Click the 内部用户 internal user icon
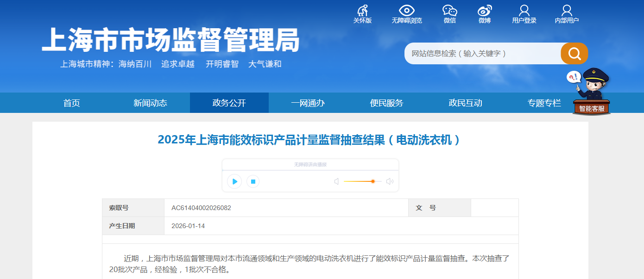The height and width of the screenshot is (279, 644). (x=567, y=11)
